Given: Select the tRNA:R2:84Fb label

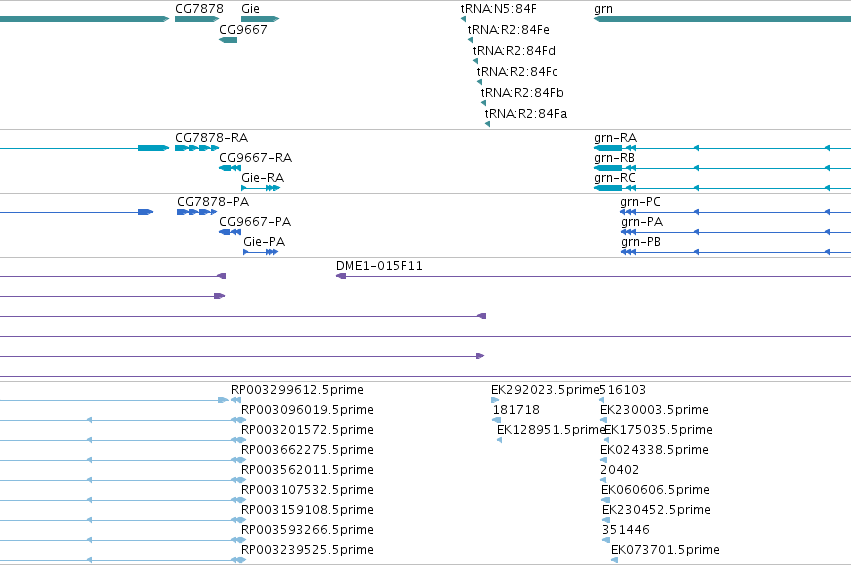Looking at the screenshot, I should click(522, 93).
